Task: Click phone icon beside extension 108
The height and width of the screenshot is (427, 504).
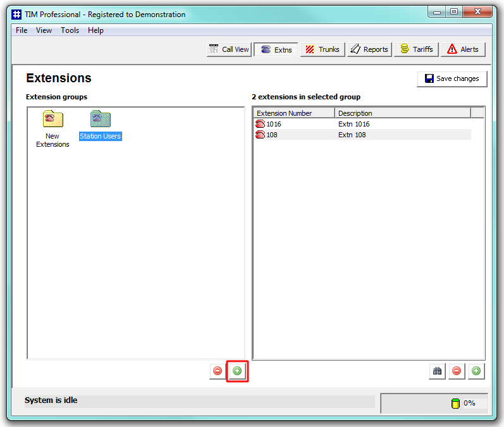Action: click(x=260, y=135)
